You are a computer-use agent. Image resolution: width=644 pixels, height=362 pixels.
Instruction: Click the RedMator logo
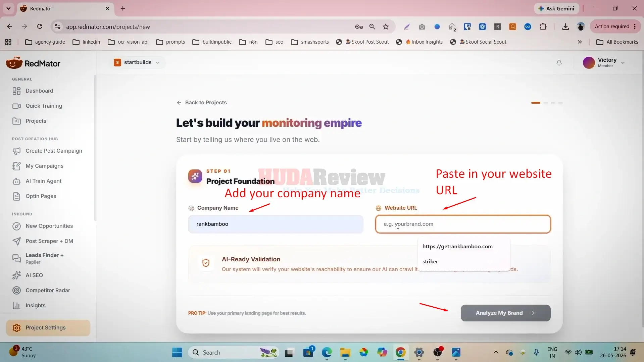tap(33, 63)
